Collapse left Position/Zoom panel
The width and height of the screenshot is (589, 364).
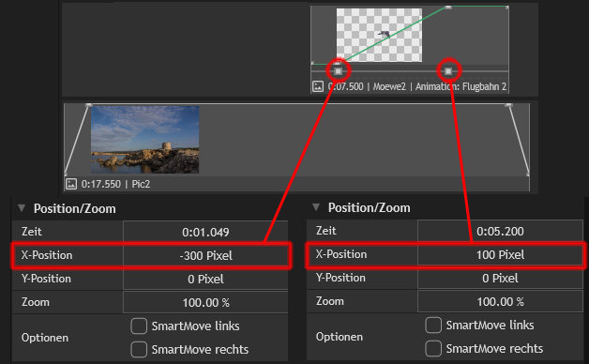coord(22,208)
